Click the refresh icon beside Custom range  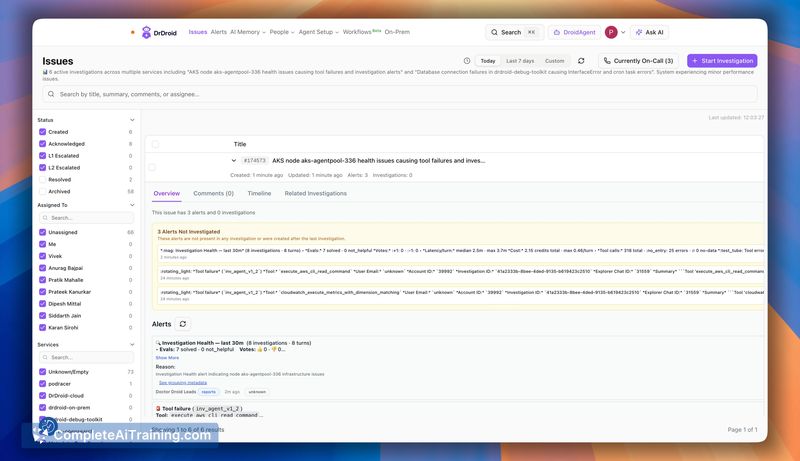(581, 61)
